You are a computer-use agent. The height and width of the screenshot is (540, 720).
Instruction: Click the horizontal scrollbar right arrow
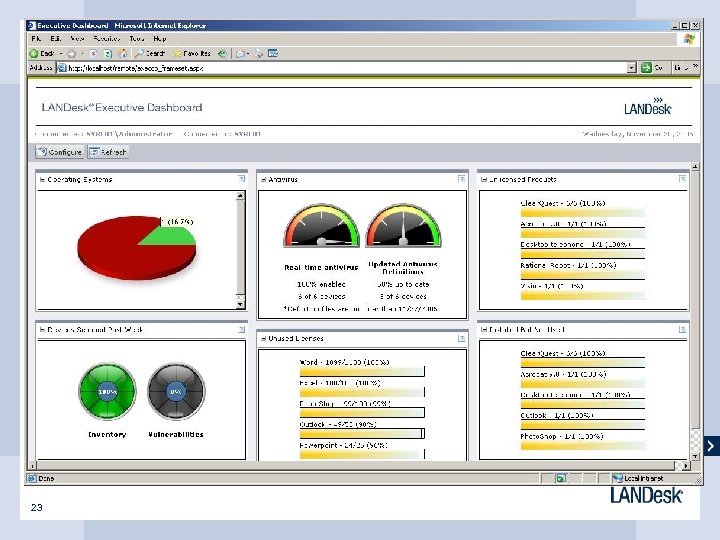[686, 466]
